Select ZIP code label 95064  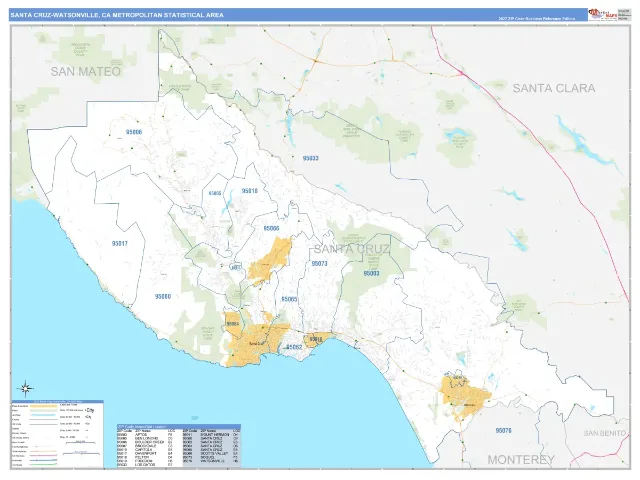tap(233, 324)
